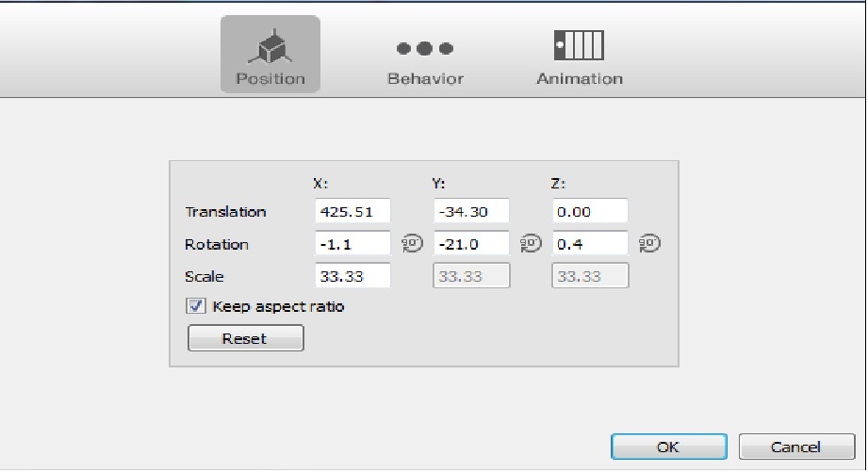Switch to the Behavior tab label

click(425, 79)
